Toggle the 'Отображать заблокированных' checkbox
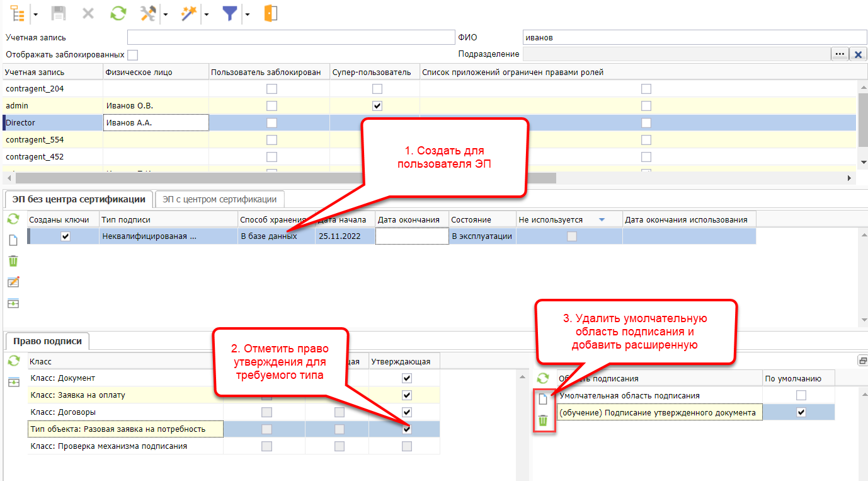This screenshot has width=868, height=481. pos(132,55)
